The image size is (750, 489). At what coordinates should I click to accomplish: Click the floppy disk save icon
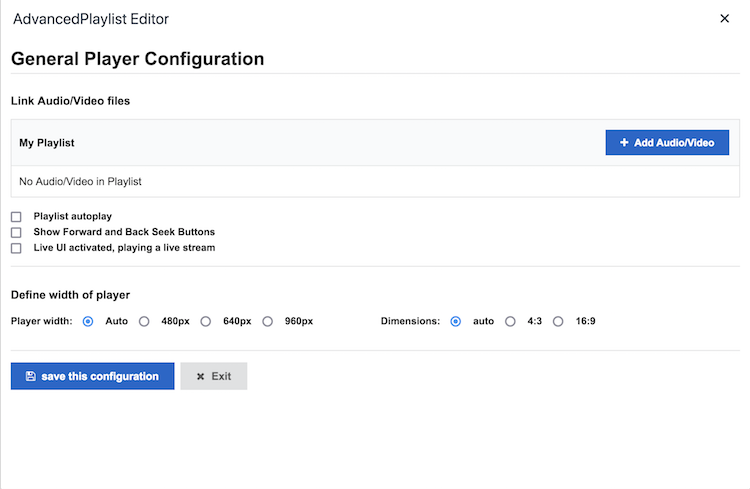point(31,376)
